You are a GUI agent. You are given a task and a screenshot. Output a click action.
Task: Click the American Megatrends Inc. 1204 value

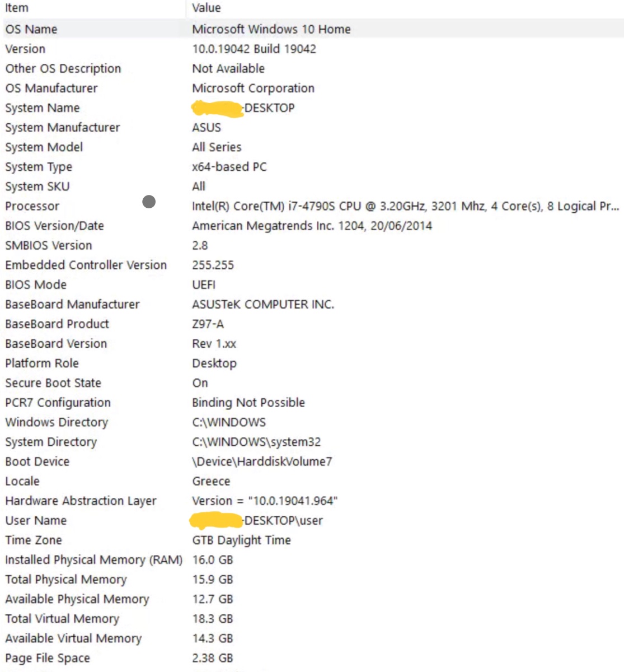(312, 226)
